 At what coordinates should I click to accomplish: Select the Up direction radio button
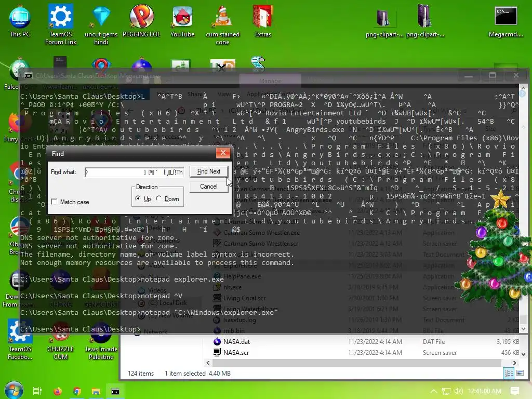pyautogui.click(x=138, y=198)
